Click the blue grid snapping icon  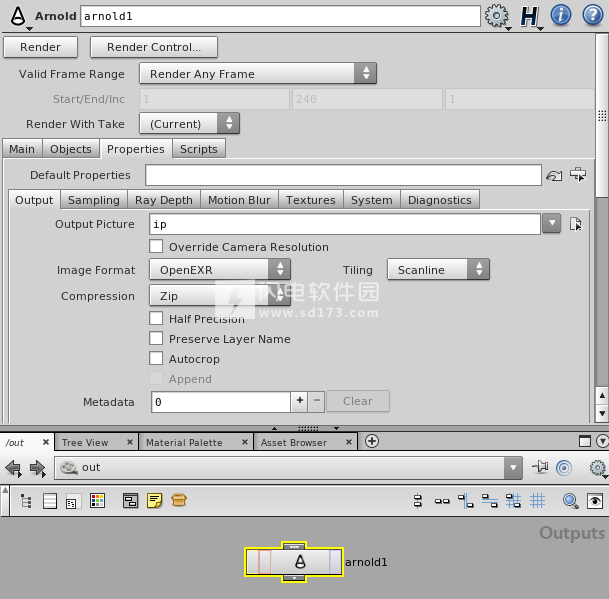point(538,501)
